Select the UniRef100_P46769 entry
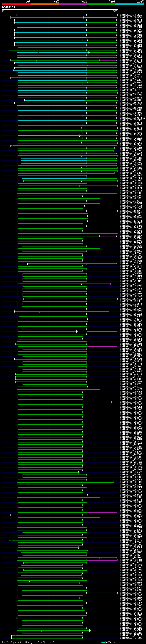 (131, 587)
